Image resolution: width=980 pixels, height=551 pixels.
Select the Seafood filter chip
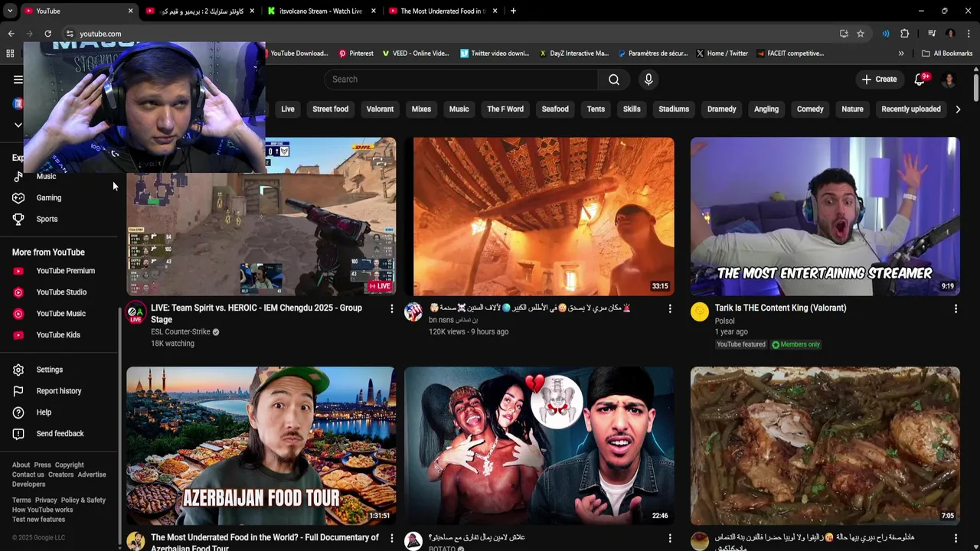pos(555,109)
